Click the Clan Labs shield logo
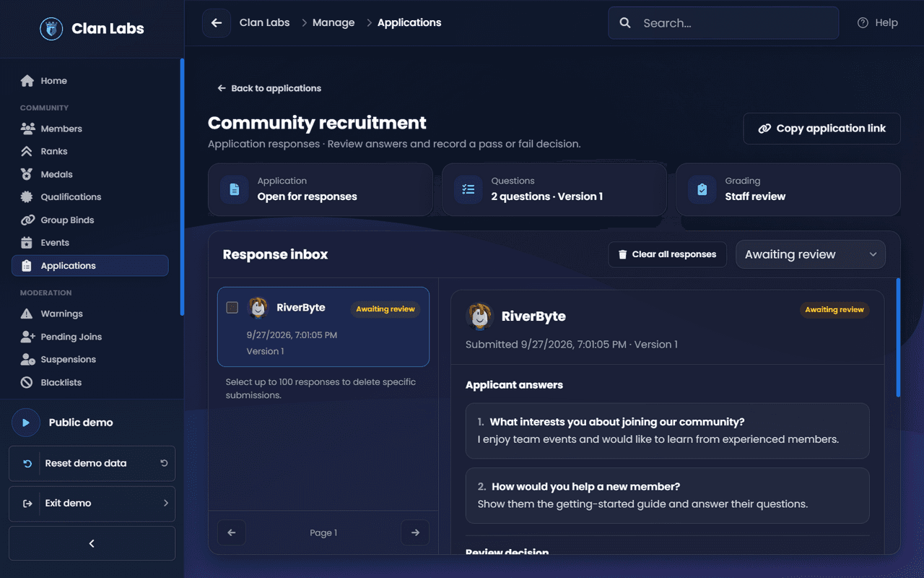Screen dimensions: 924x578 pyautogui.click(x=51, y=29)
